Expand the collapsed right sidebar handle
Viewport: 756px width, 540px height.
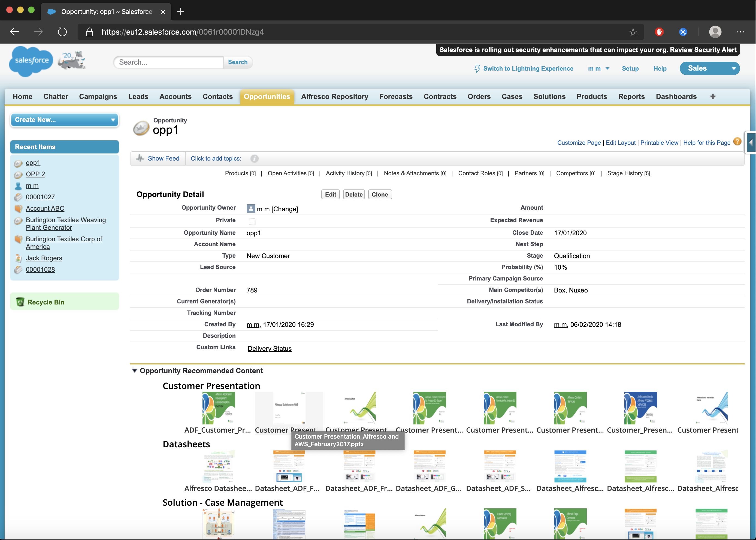pyautogui.click(x=751, y=142)
